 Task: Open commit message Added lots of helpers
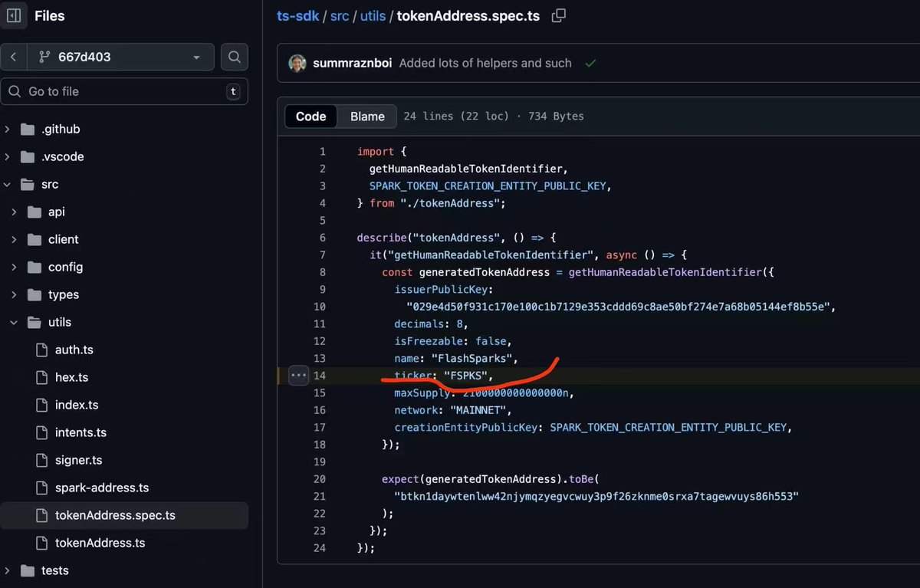tap(485, 64)
